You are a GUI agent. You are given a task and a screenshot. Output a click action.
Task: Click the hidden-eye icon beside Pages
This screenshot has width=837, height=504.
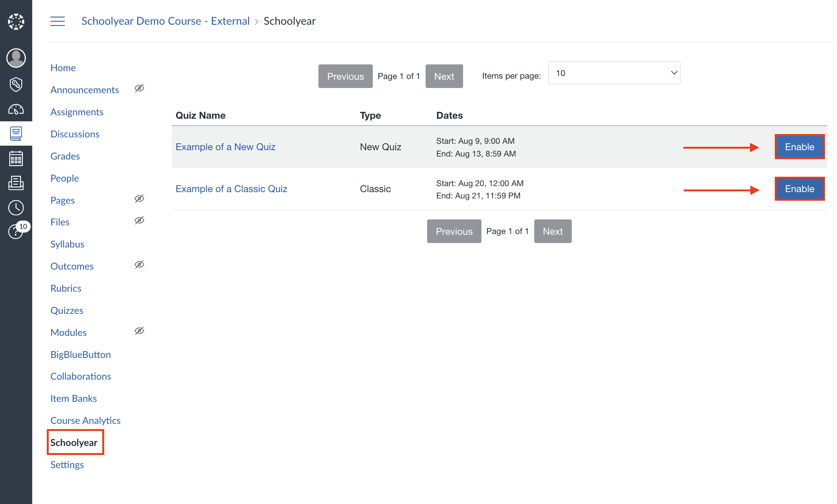coord(139,198)
